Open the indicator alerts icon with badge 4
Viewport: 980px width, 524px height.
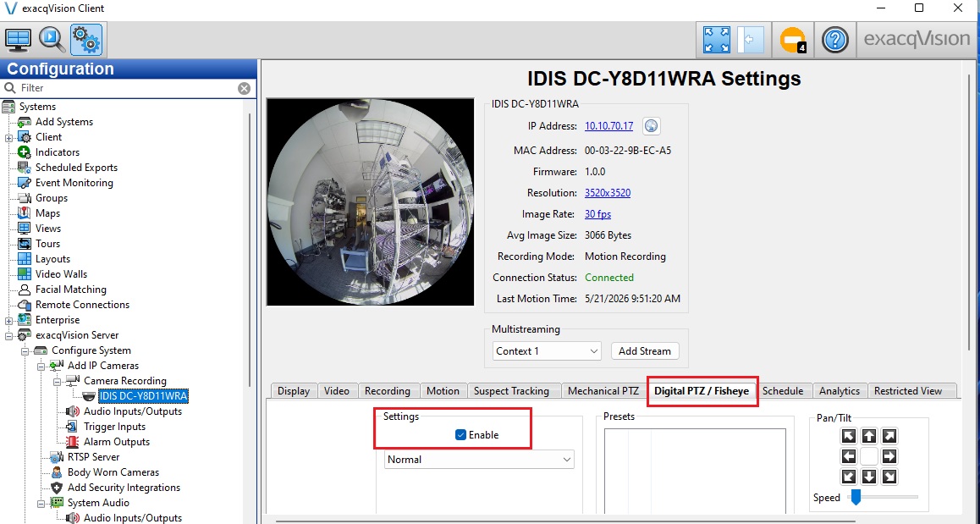tap(793, 40)
